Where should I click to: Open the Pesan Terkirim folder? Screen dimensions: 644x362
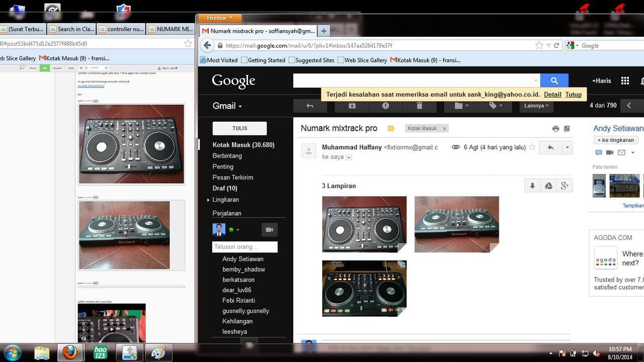[x=232, y=177]
